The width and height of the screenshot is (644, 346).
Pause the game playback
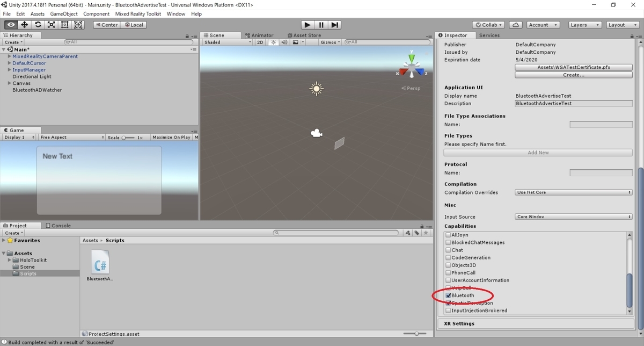click(x=321, y=25)
